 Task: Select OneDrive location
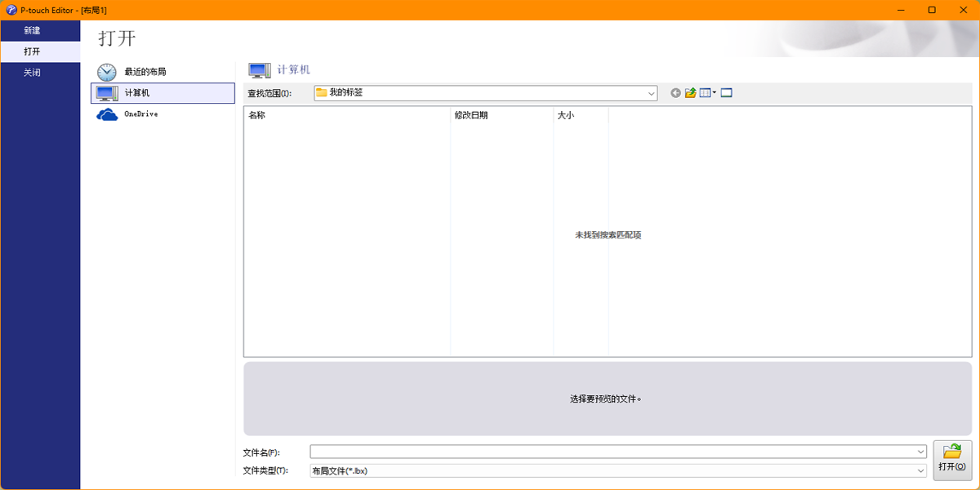pos(163,114)
